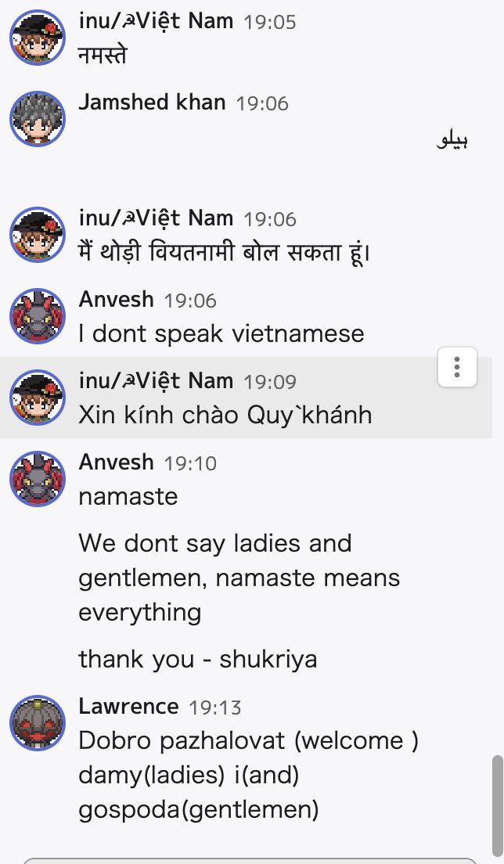Click the 19:10 timestamp beside Anvesh
Viewport: 504px width, 864px height.
190,463
